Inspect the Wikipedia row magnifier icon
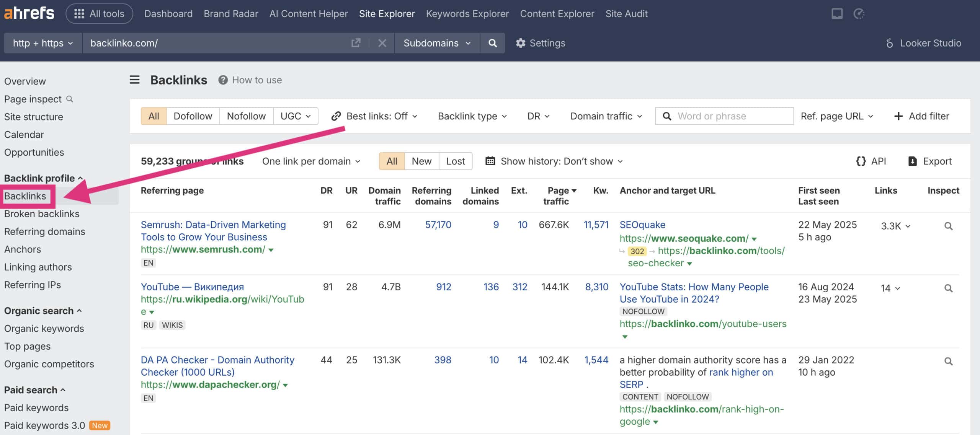980x435 pixels. [x=948, y=288]
